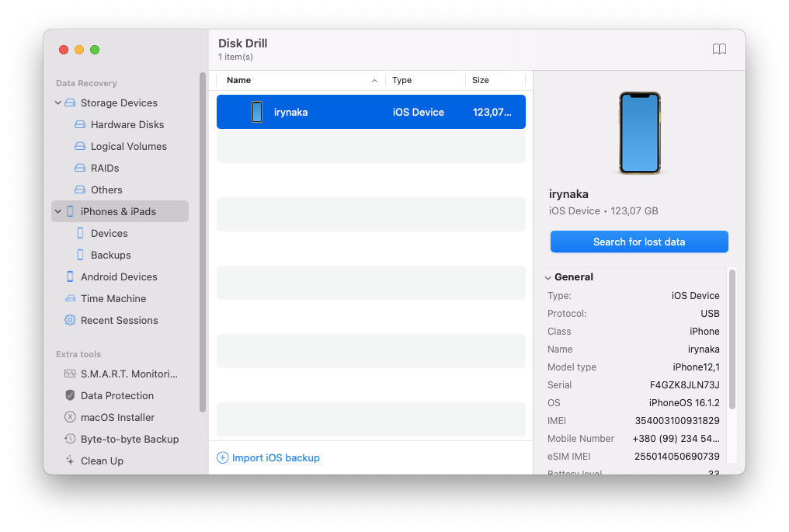Image resolution: width=789 pixels, height=532 pixels.
Task: Click Mobile Number value +380 (99) 234 54...
Action: [676, 438]
